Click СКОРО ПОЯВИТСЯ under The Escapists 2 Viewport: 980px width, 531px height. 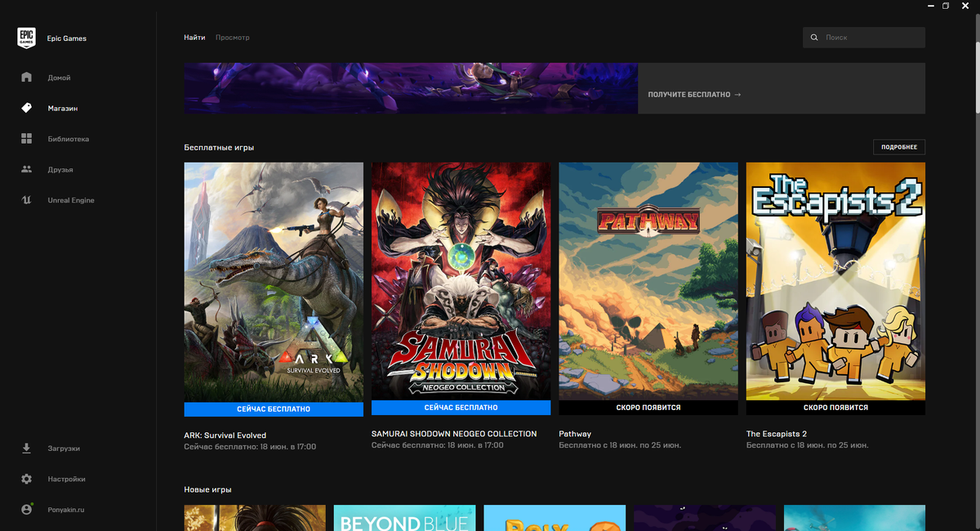point(835,407)
